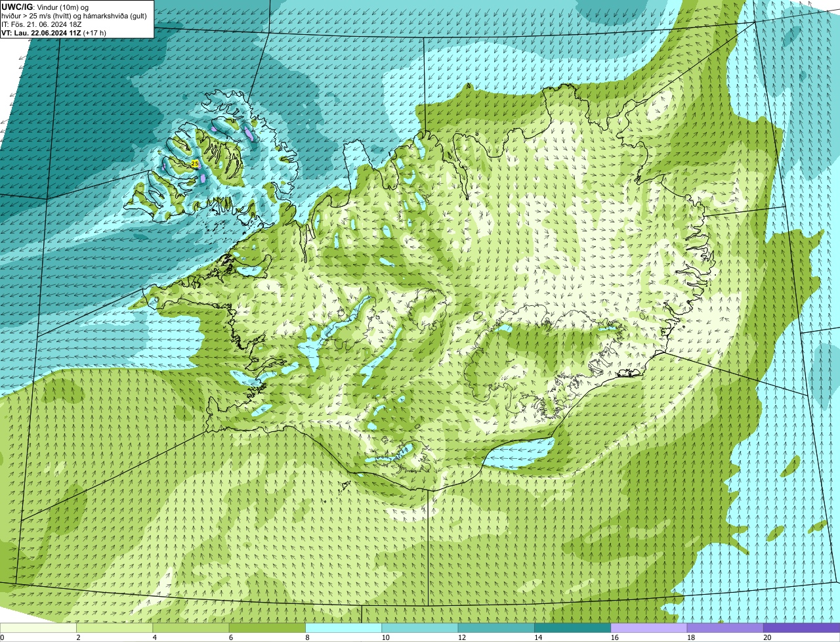The height and width of the screenshot is (642, 840).
Task: Click the yellow 25 gust marker on the map
Action: 195,163
